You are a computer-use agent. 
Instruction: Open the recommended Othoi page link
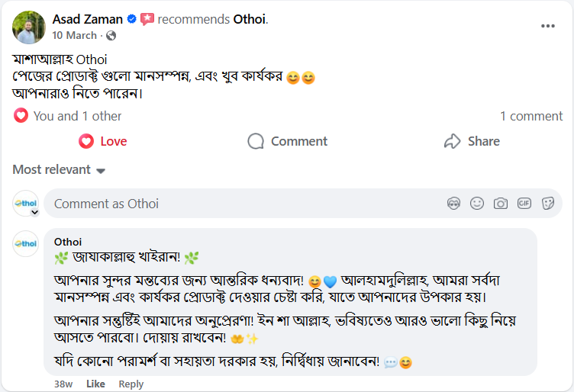point(250,18)
